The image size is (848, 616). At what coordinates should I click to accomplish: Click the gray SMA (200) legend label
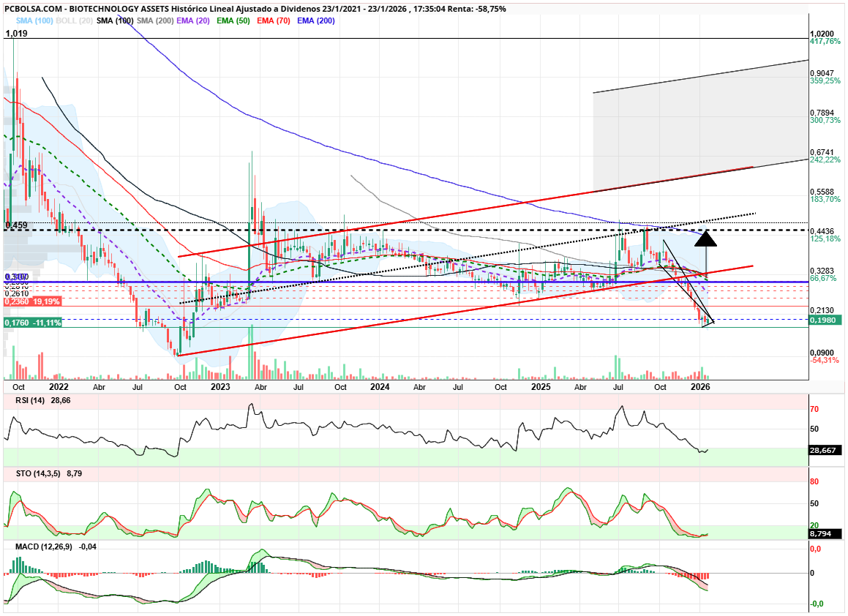pos(155,20)
